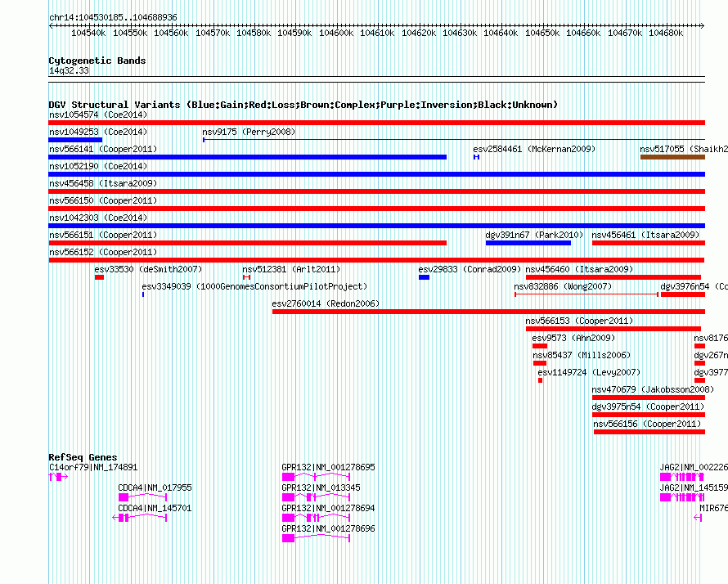Click the blue block under esv29833 (Conrad2009)
Viewport: 728px width, 584px height.
pyautogui.click(x=424, y=277)
